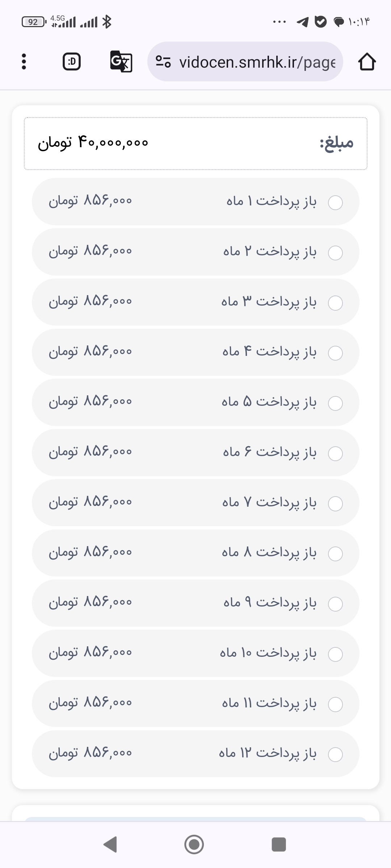
Task: Tap the browser home icon
Action: click(367, 62)
